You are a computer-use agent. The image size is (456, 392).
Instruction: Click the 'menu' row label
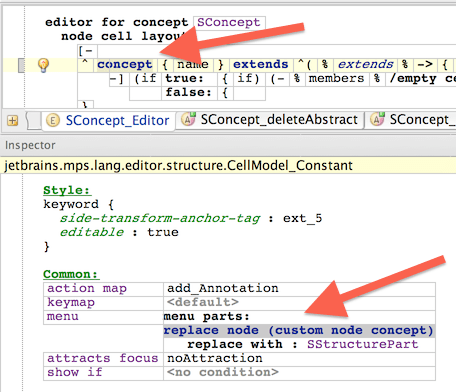click(63, 316)
